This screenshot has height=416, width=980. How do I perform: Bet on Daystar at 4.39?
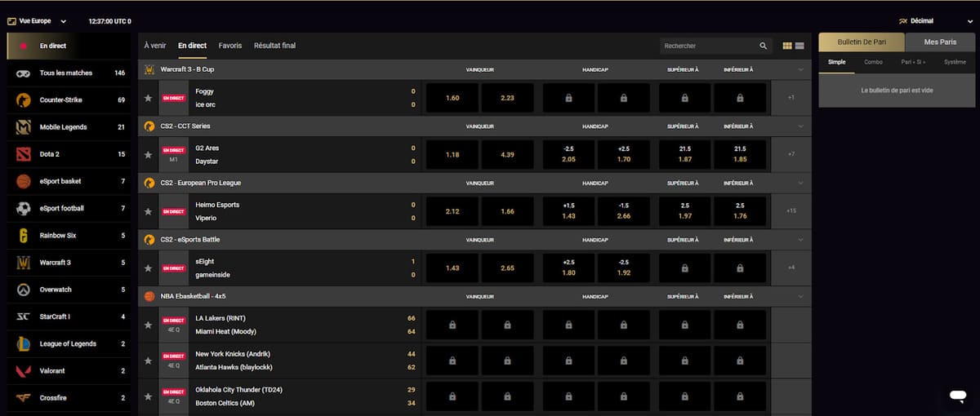tap(507, 154)
